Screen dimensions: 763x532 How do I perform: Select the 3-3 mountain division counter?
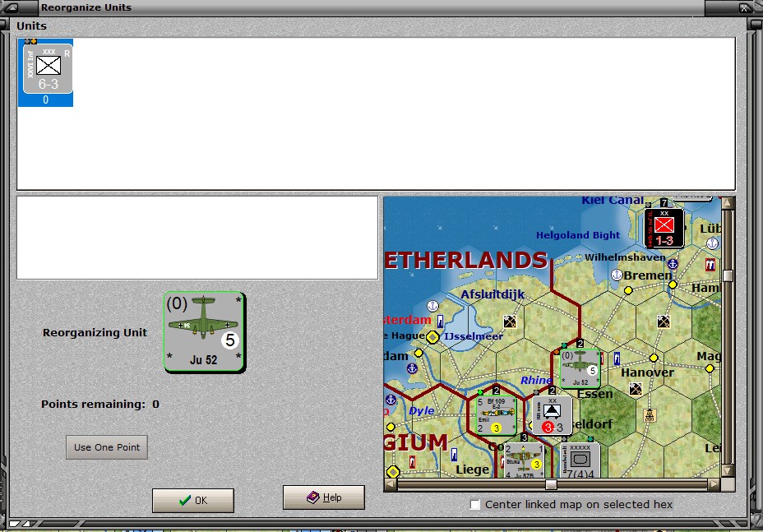coord(552,415)
